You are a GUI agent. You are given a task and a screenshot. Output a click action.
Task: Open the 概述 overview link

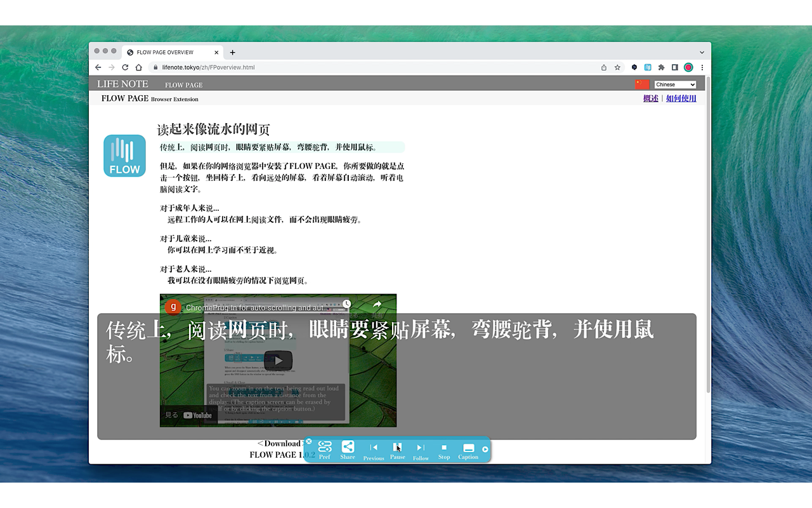(x=650, y=98)
